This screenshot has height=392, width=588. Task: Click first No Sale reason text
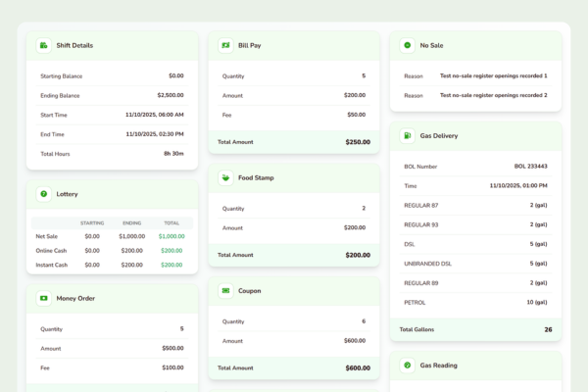click(493, 75)
